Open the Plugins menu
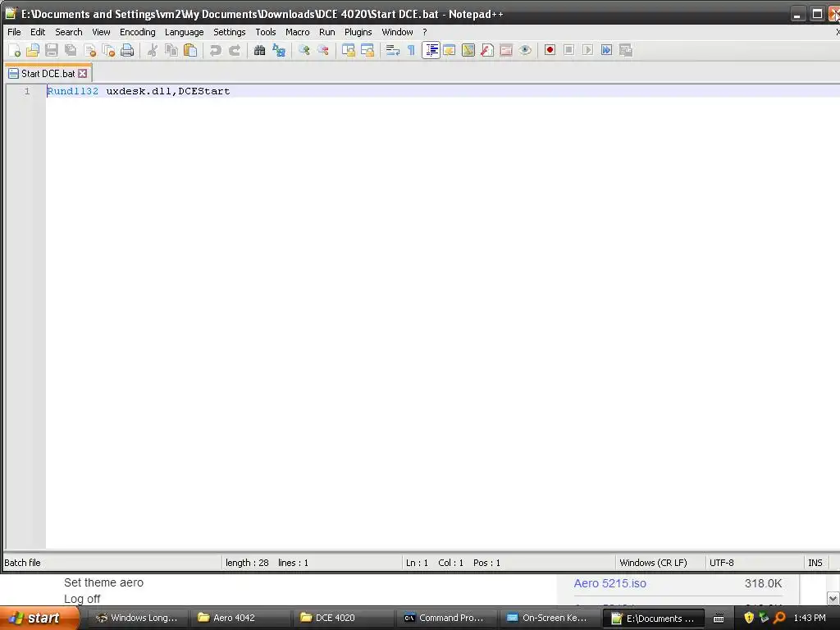Image resolution: width=840 pixels, height=630 pixels. (358, 32)
